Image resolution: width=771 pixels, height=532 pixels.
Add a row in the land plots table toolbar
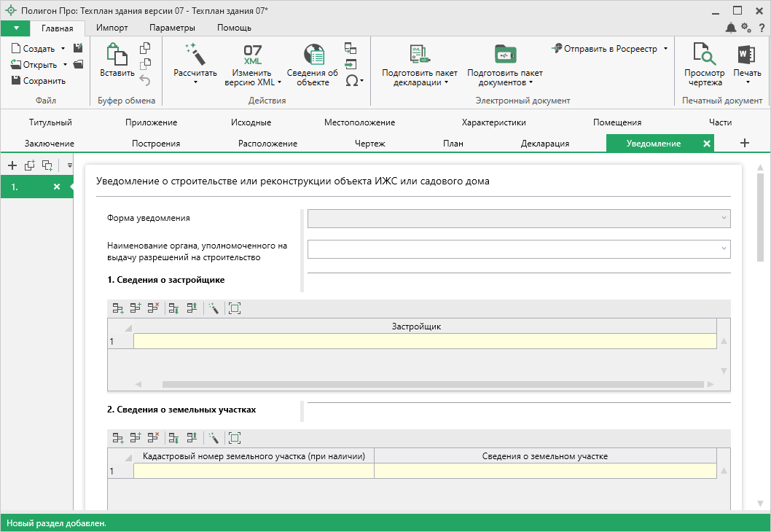click(117, 438)
